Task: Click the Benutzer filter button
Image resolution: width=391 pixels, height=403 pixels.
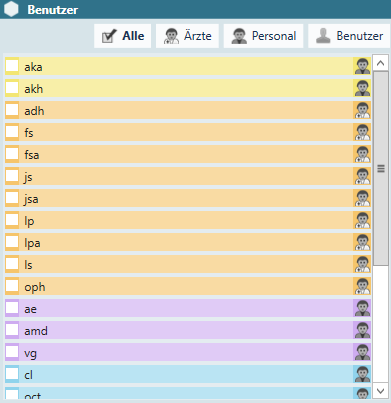Action: click(349, 36)
